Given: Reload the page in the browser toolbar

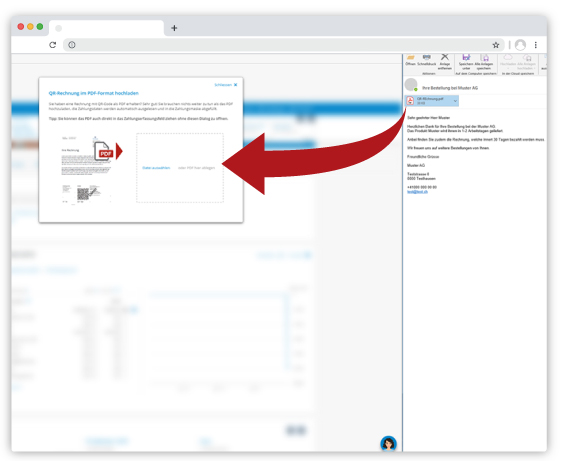Looking at the screenshot, I should [x=53, y=45].
